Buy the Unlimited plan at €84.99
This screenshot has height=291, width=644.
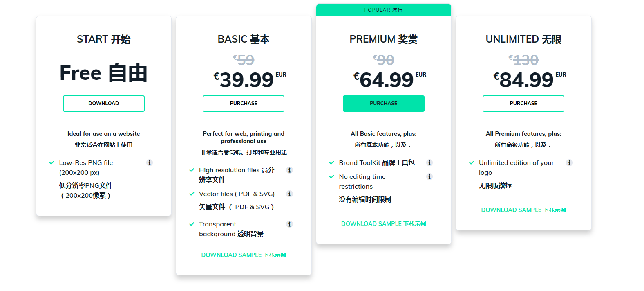(523, 104)
